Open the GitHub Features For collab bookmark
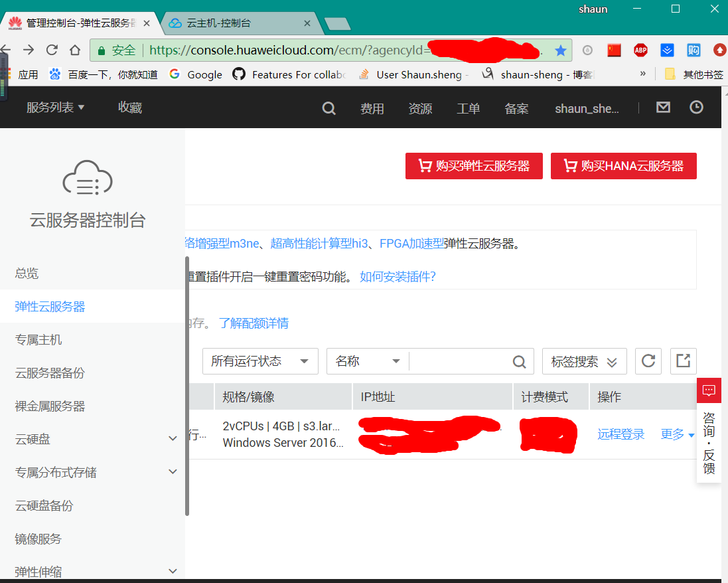Image resolution: width=728 pixels, height=583 pixels. point(290,74)
